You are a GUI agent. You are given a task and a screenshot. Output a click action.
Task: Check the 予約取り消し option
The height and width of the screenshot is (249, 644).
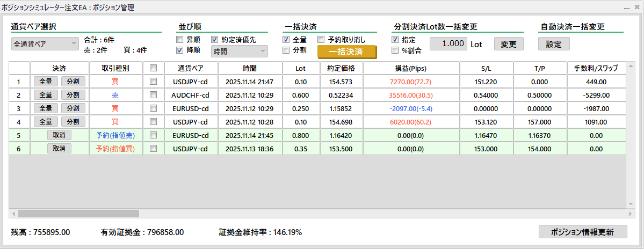tap(321, 40)
